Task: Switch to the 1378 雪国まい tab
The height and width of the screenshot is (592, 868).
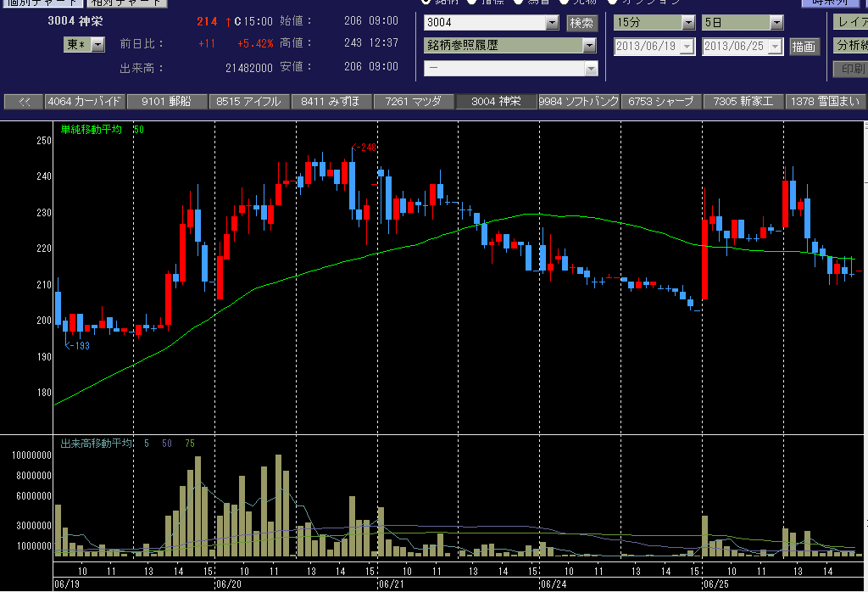Action: pos(826,102)
